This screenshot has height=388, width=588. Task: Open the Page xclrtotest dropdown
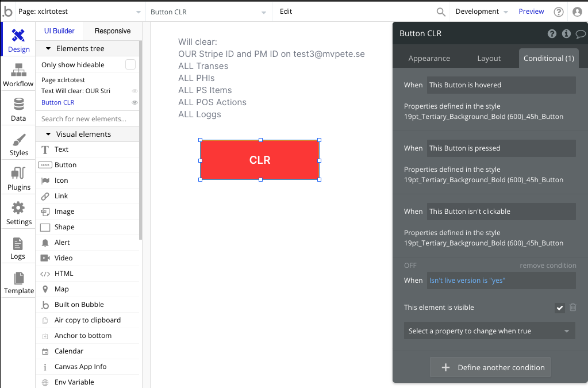(79, 11)
